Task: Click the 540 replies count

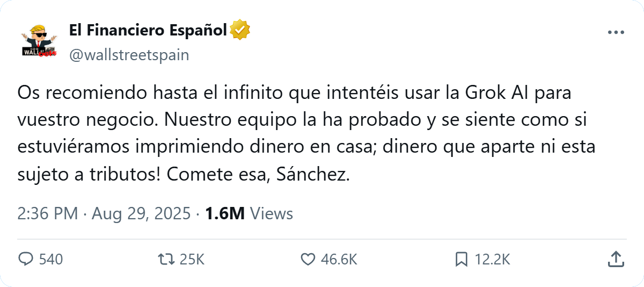Action: [x=51, y=260]
